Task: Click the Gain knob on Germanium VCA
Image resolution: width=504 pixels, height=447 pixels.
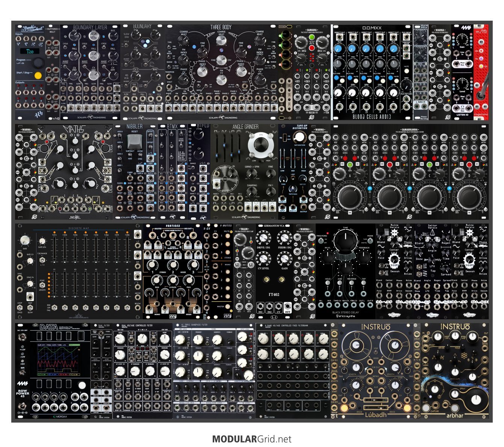Action: 285,259
